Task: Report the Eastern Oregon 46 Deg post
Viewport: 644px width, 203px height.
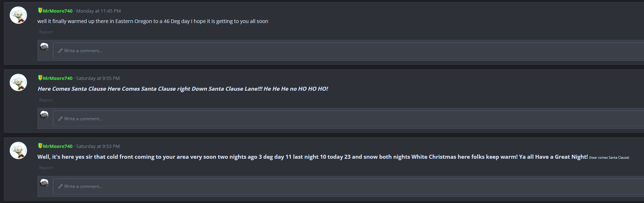Action: click(x=46, y=32)
